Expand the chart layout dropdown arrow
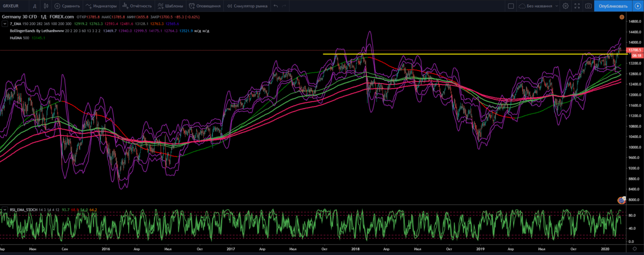Image resolution: width=644 pixels, height=255 pixels. (x=556, y=6)
